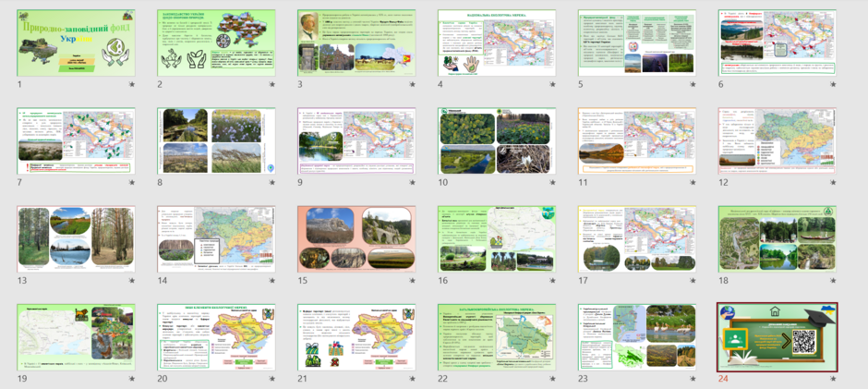The height and width of the screenshot is (389, 868).
Task: Select slide 22 thumbnail with green basin map
Action: 497,337
